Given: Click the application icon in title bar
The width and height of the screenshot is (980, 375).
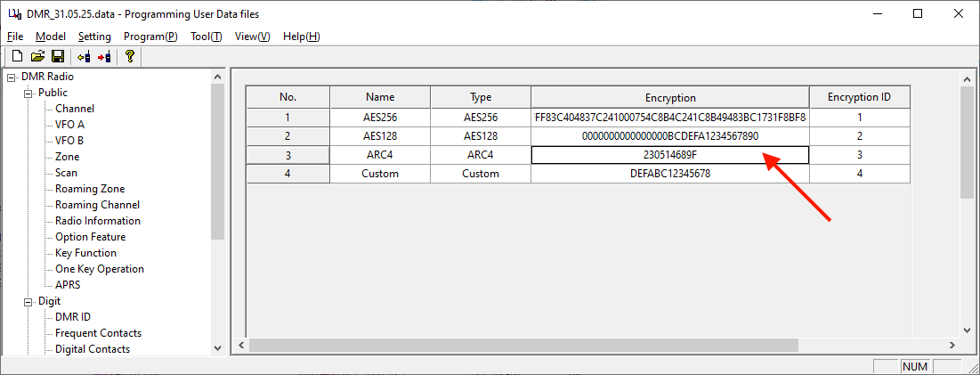Looking at the screenshot, I should [x=13, y=13].
